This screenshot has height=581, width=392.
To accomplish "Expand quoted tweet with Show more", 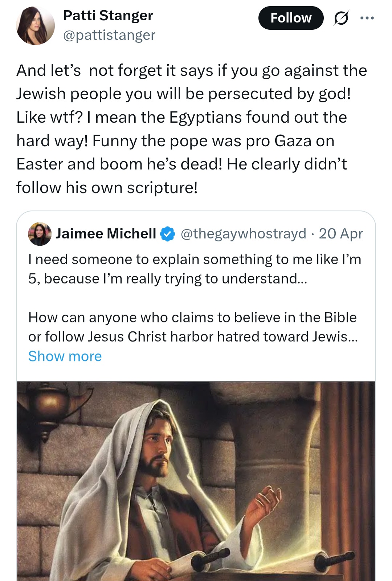I will click(x=65, y=356).
